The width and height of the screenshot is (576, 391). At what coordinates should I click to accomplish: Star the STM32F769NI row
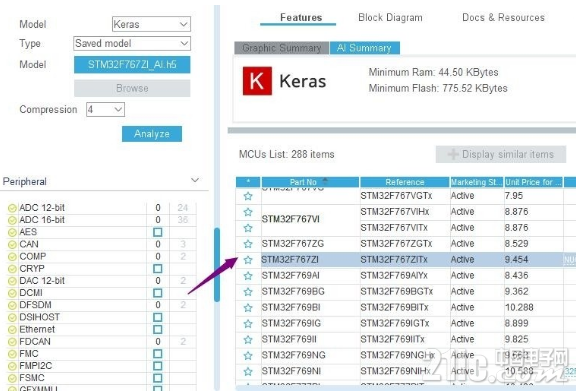tap(248, 371)
